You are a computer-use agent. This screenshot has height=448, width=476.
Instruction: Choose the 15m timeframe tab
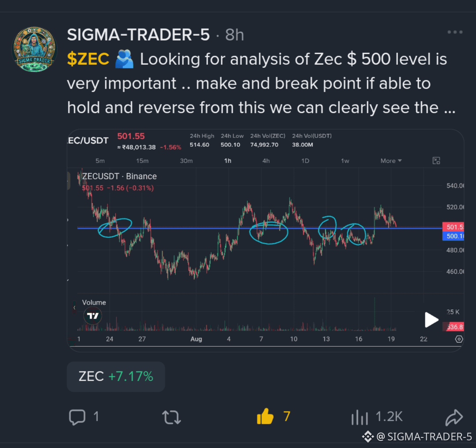[x=142, y=161]
